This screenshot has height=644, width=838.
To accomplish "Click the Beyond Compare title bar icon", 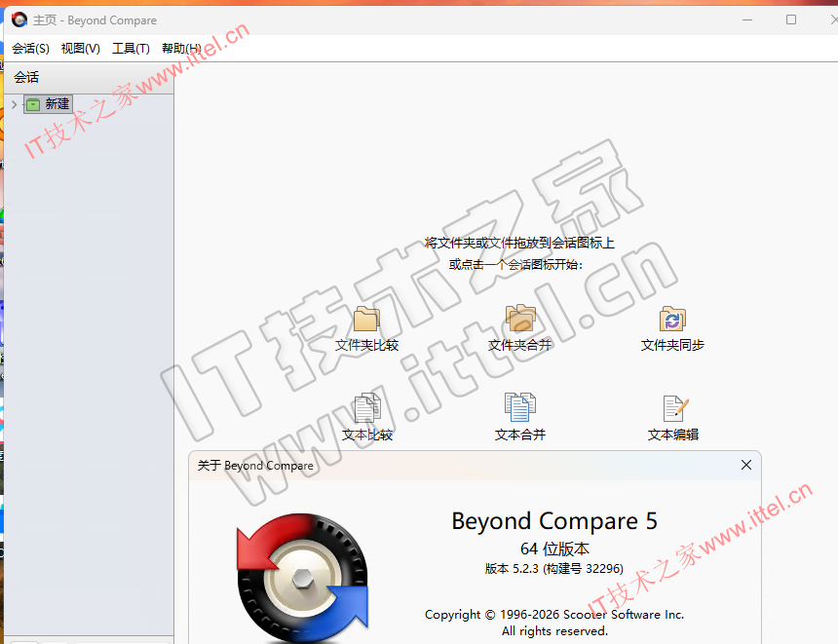I will tap(19, 20).
